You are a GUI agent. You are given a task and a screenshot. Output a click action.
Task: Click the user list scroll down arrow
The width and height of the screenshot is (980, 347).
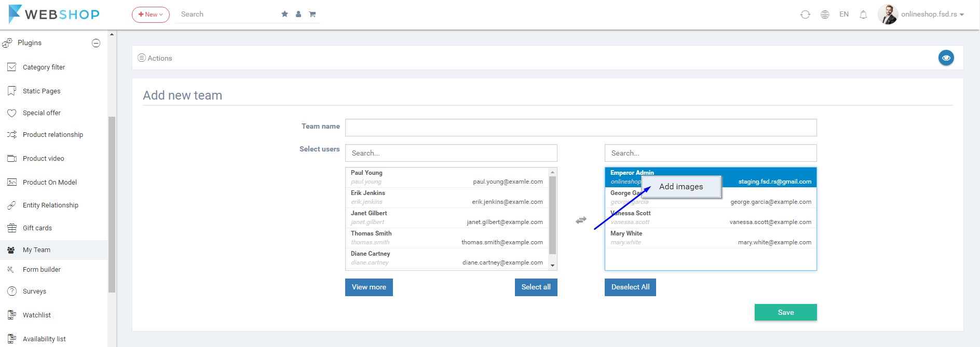[552, 265]
